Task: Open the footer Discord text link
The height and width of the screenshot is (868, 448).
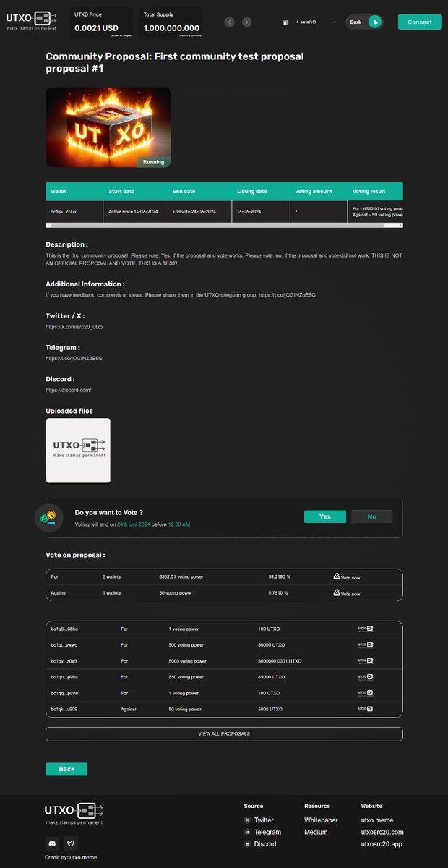Action: pos(265,844)
